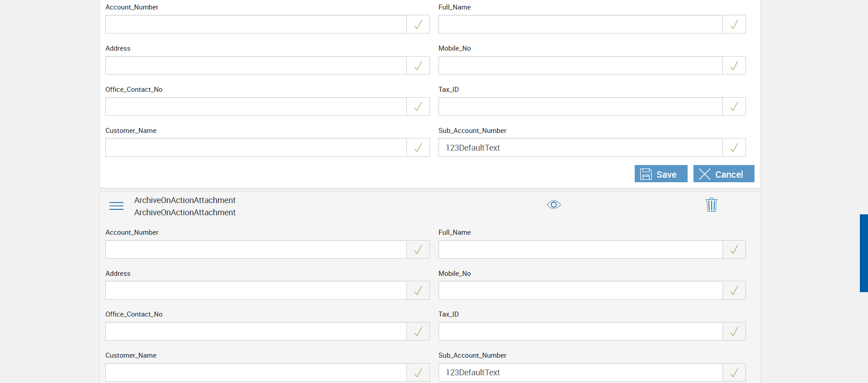Image resolution: width=868 pixels, height=383 pixels.
Task: Click checkmark beside top Customer_Name field
Action: 418,148
